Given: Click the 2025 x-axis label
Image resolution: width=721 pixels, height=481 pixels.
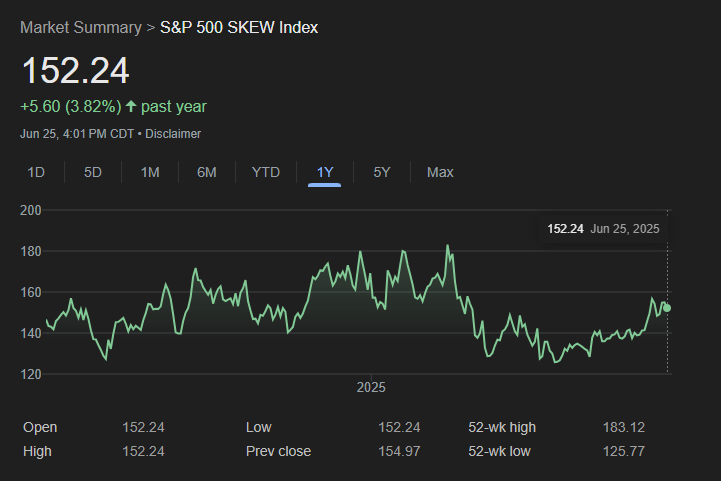Looking at the screenshot, I should click(371, 388).
